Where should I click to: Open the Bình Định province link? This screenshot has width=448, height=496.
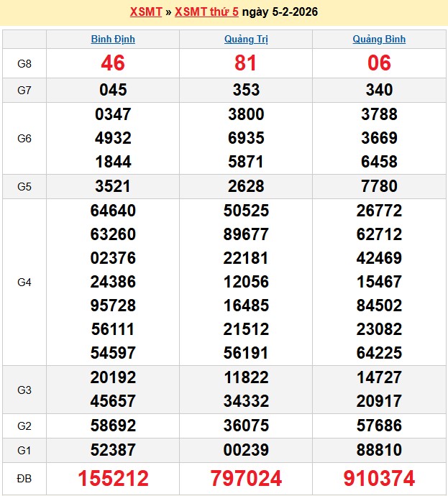113,39
